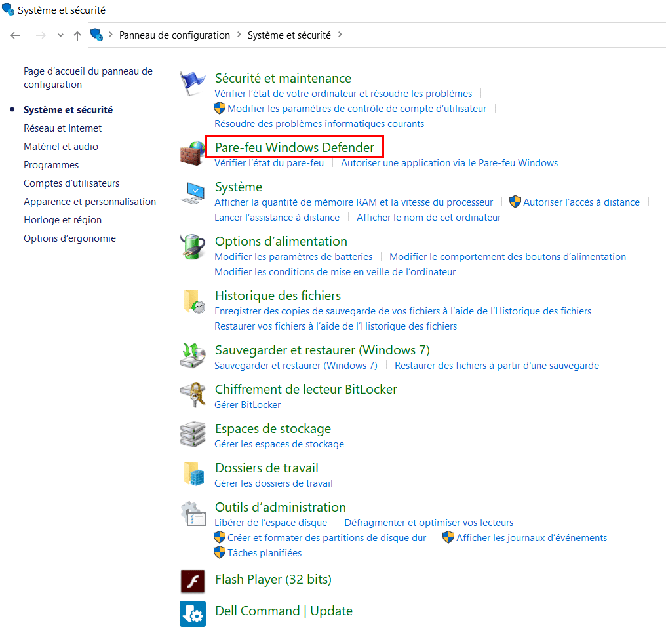Click the Flash Player icon
This screenshot has width=666, height=644.
tap(193, 581)
